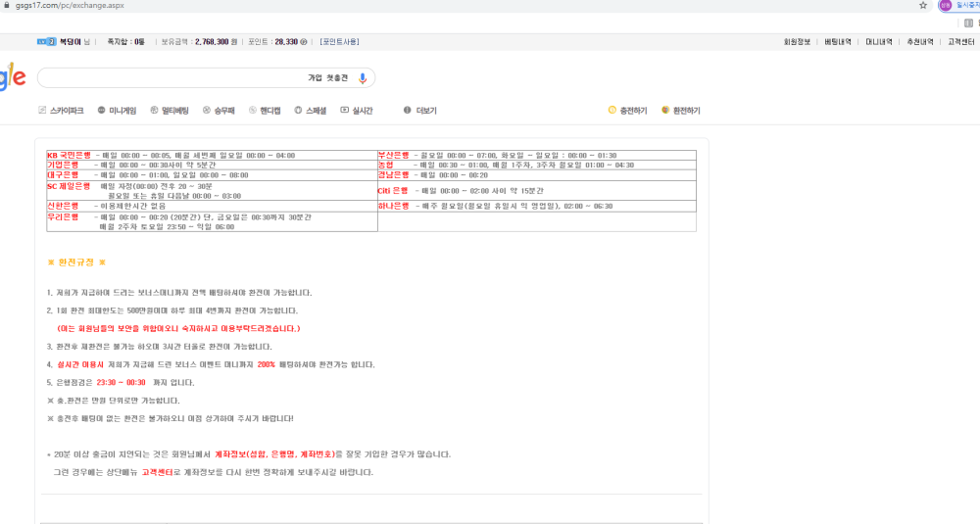The height and width of the screenshot is (524, 980).
Task: Click 쪽지함 : 0통 message box
Action: tap(125, 42)
